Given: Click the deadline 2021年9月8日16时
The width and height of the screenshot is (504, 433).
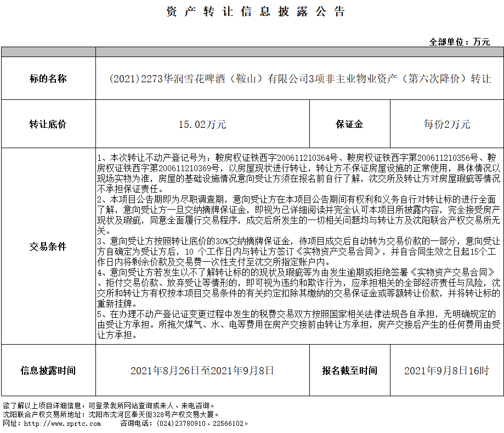Looking at the screenshot, I should point(446,370).
